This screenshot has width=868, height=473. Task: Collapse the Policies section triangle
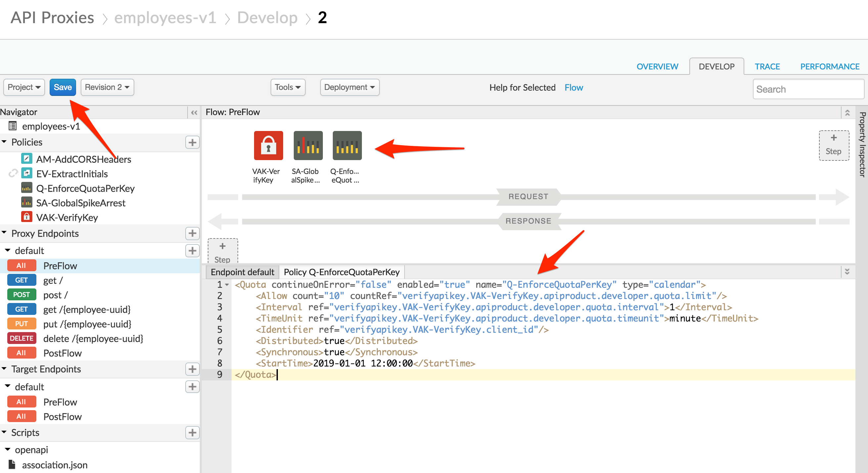pyautogui.click(x=4, y=142)
